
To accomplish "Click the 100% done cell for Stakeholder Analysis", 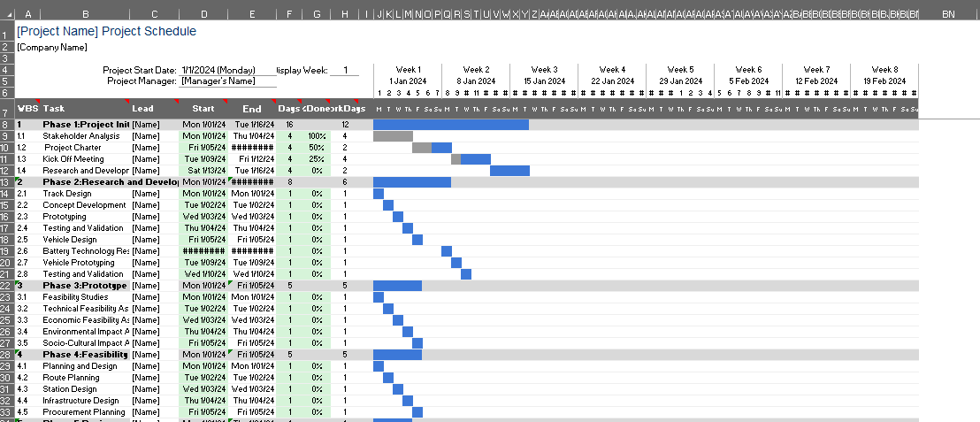I will click(317, 136).
